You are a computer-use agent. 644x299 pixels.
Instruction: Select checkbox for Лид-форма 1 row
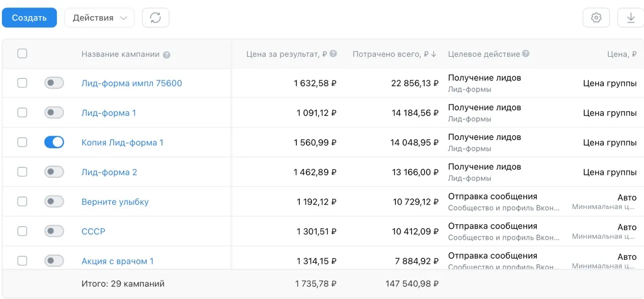22,113
